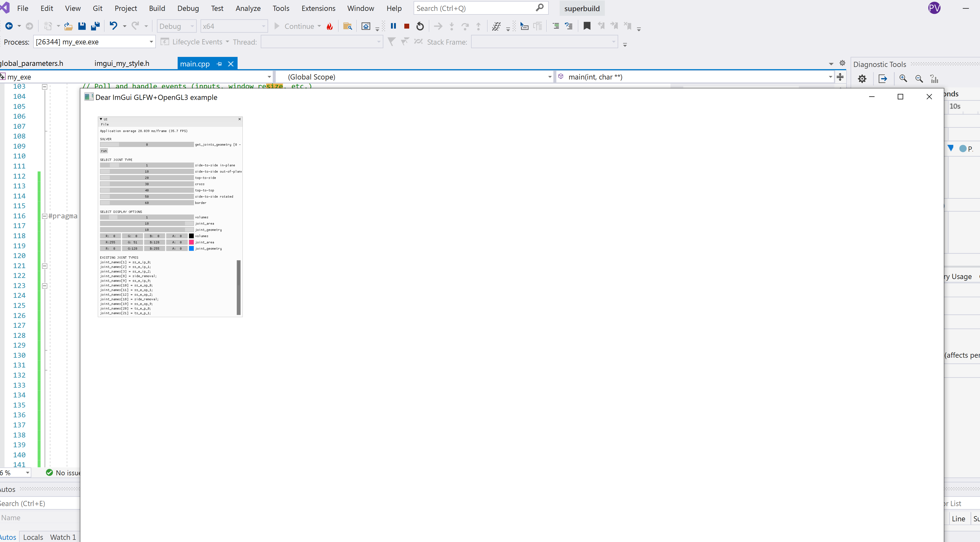This screenshot has height=542, width=980.
Task: Open the Debug menu
Action: [188, 8]
